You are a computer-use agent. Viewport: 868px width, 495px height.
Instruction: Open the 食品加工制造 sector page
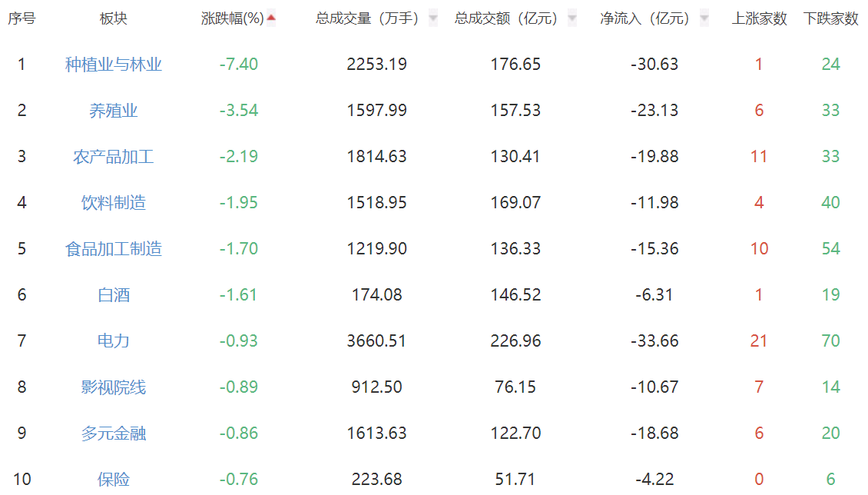tap(114, 249)
